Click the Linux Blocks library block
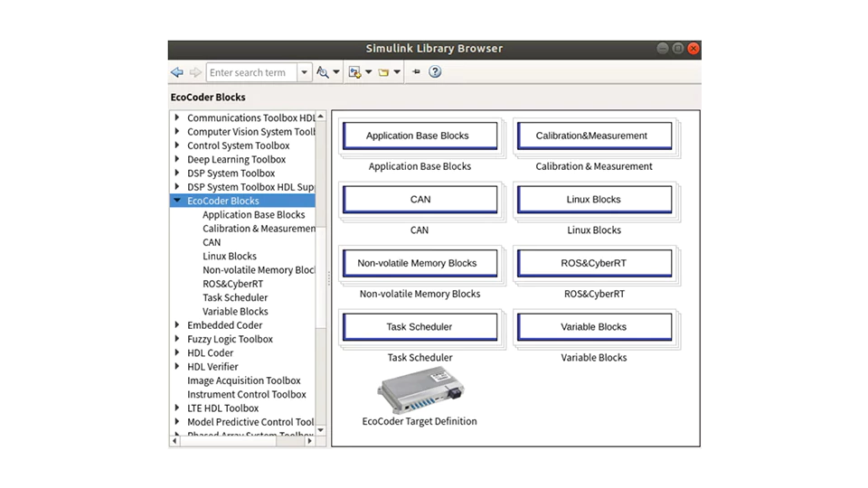Image resolution: width=868 pixels, height=488 pixels. pos(595,200)
